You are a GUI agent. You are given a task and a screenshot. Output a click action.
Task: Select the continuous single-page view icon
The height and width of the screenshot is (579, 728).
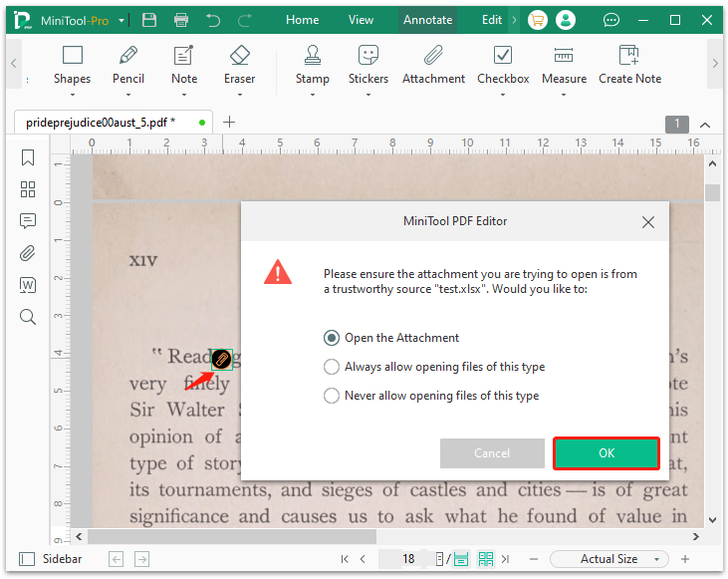tap(460, 559)
